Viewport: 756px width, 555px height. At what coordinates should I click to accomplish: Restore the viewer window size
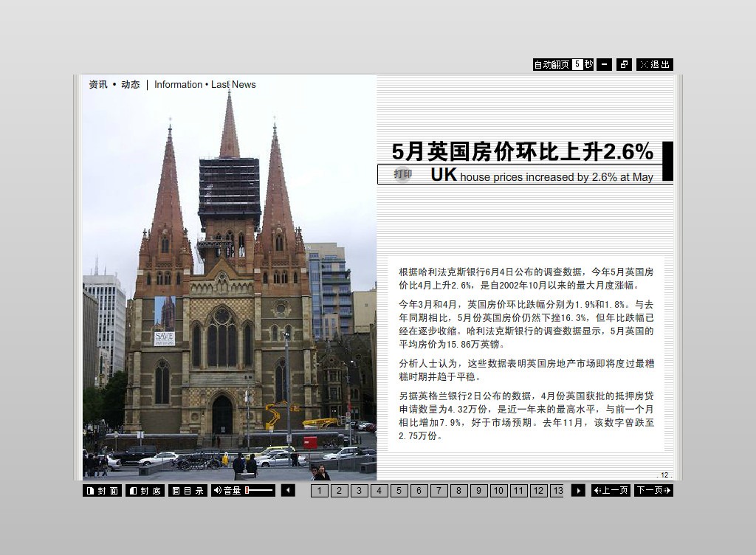pos(624,64)
